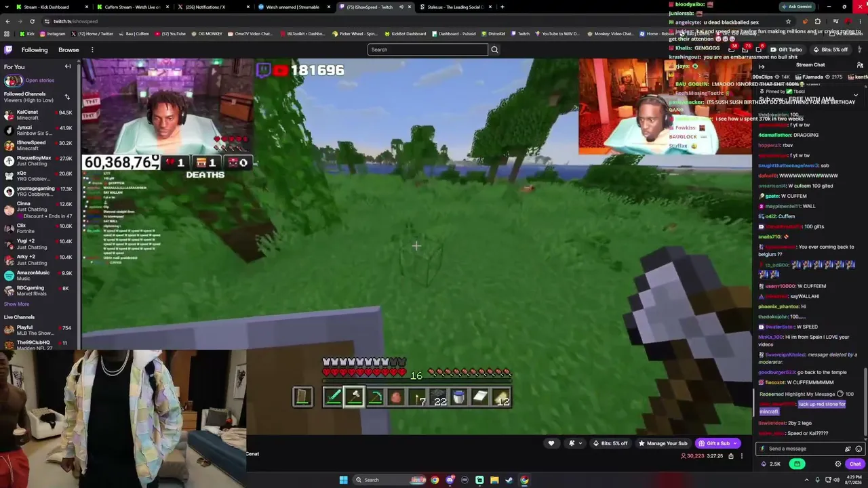Collapse the For You sidebar
868x488 pixels.
coord(68,66)
